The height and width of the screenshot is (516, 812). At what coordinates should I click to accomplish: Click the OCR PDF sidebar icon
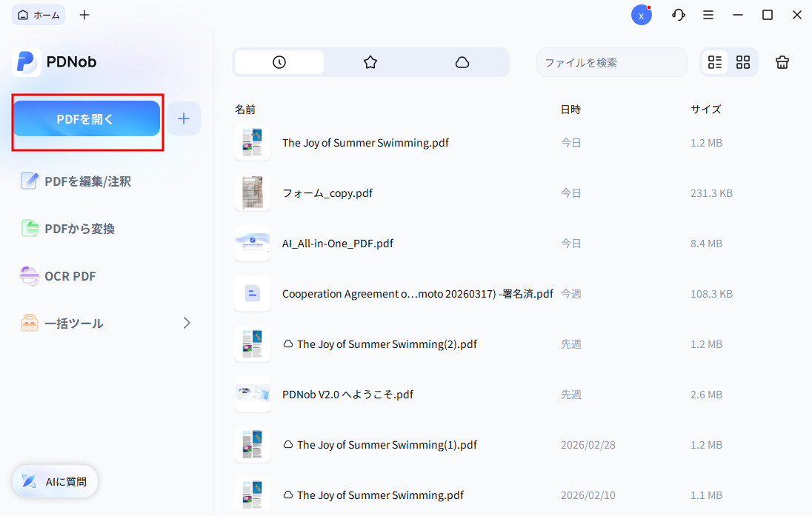(30, 276)
